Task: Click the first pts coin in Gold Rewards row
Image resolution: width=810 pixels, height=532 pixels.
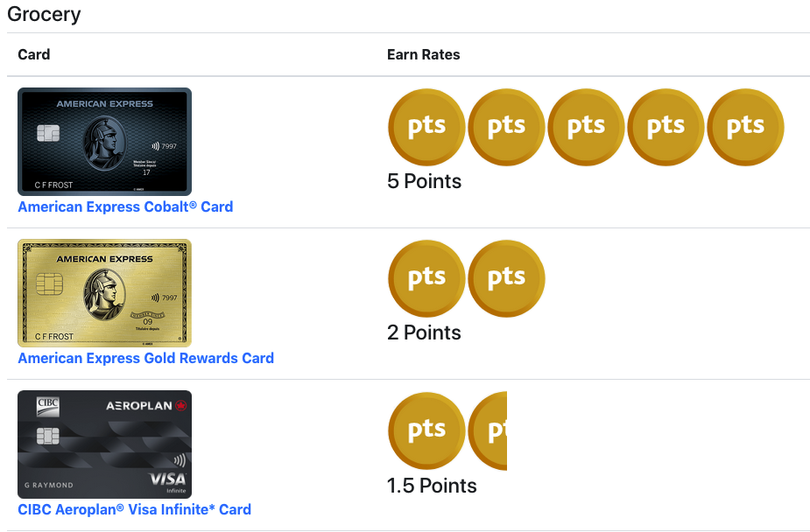Action: pos(426,278)
